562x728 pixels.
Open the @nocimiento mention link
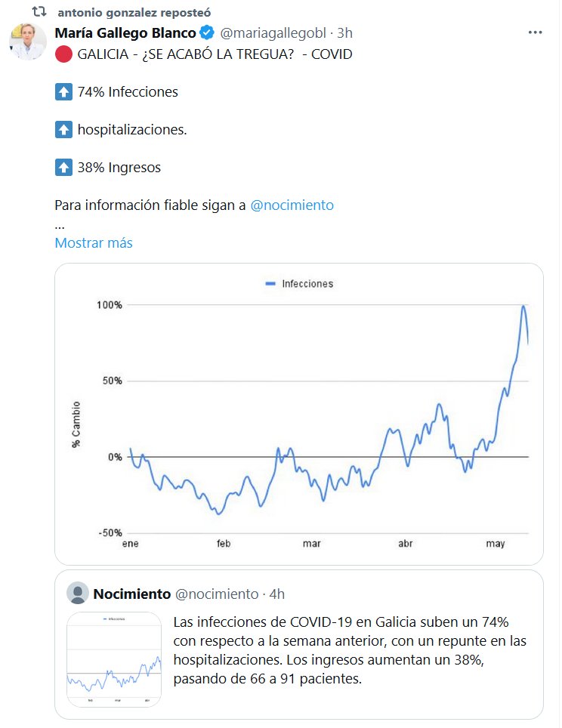click(x=292, y=205)
